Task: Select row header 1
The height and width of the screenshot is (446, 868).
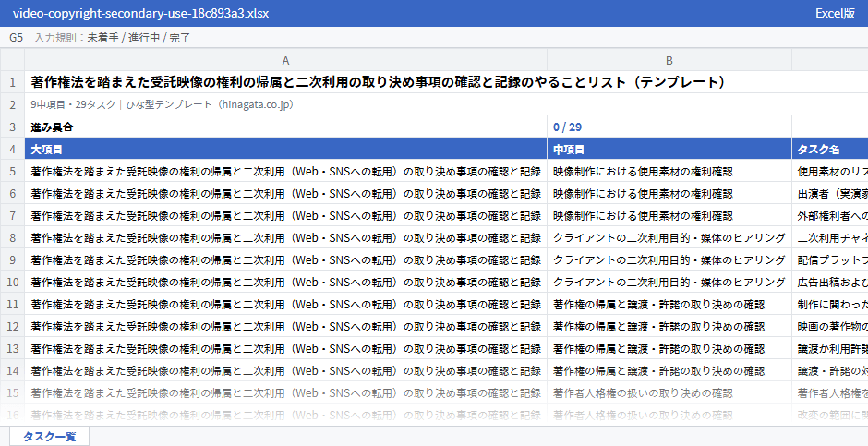Action: coord(12,82)
